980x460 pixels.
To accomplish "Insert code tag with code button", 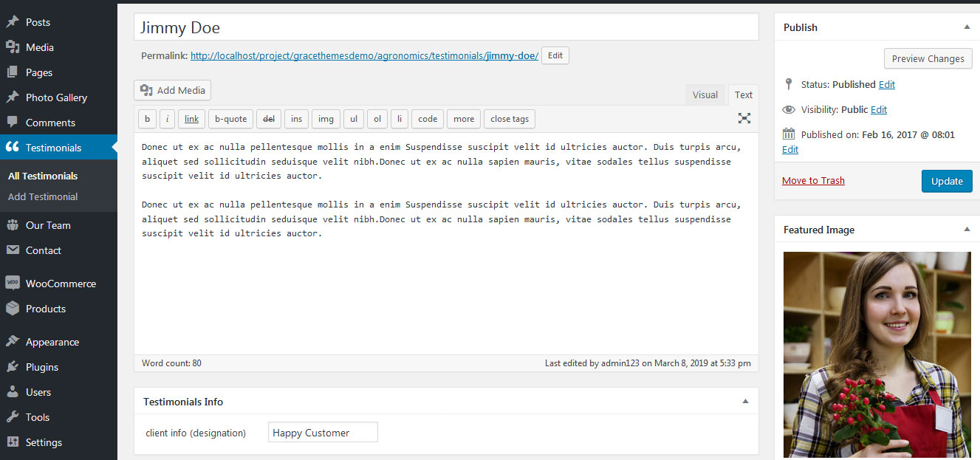I will pos(428,119).
